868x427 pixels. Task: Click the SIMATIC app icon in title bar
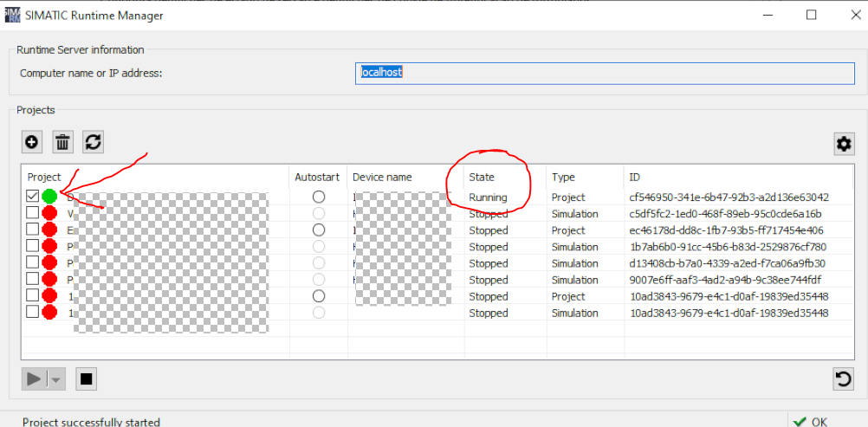coord(13,15)
